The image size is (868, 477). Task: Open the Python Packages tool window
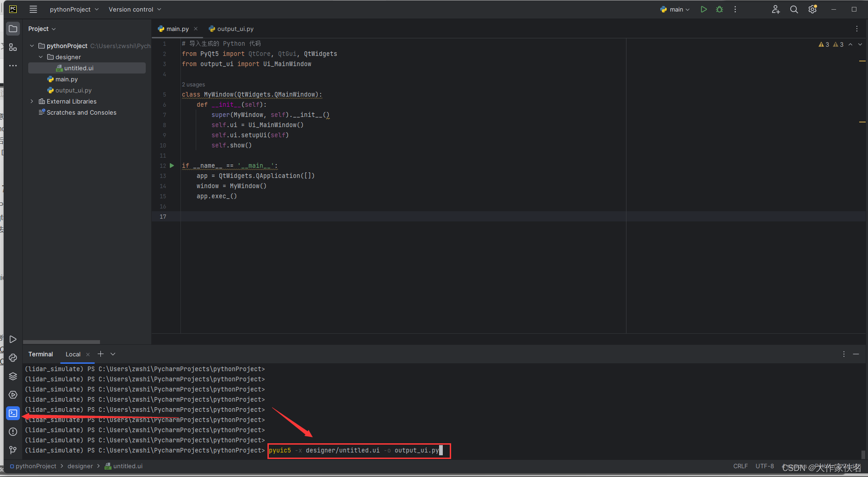pos(13,376)
